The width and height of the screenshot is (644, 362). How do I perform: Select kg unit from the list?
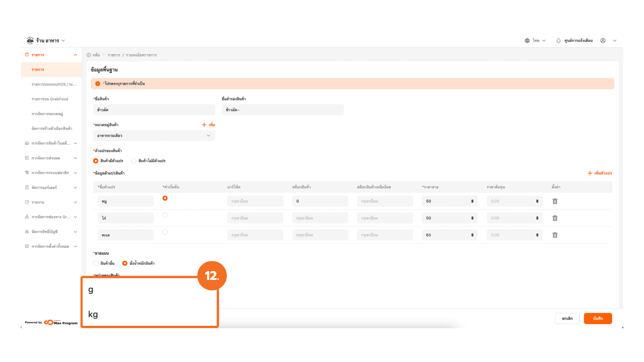[93, 314]
